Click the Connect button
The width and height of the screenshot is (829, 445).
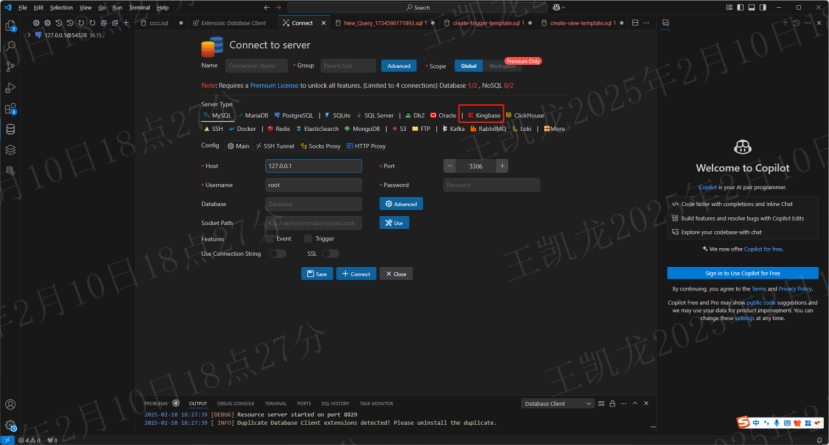click(356, 274)
